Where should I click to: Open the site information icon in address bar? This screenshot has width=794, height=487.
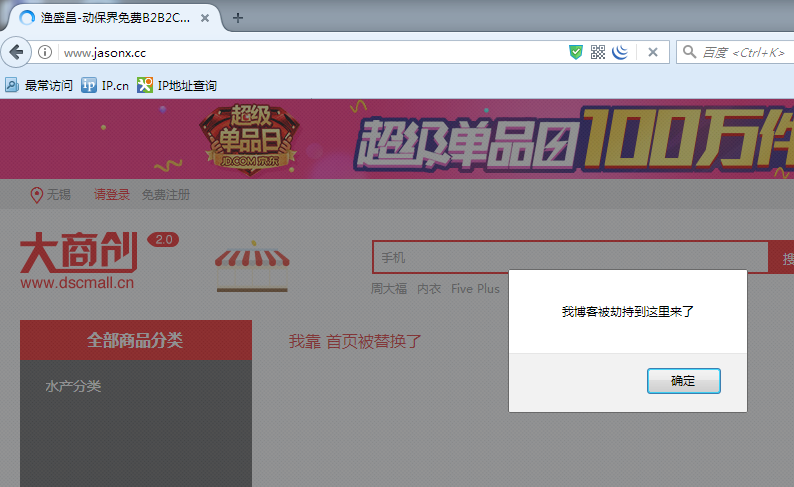click(x=46, y=52)
